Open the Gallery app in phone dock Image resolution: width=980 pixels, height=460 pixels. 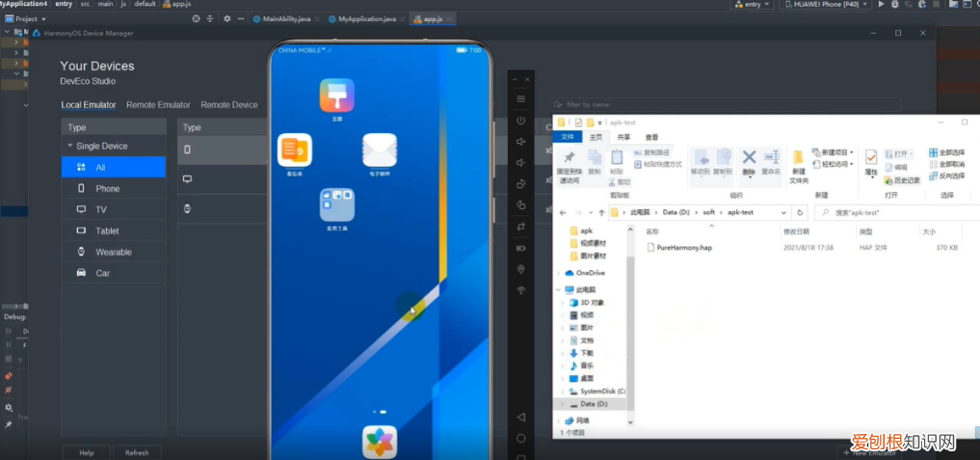379,442
